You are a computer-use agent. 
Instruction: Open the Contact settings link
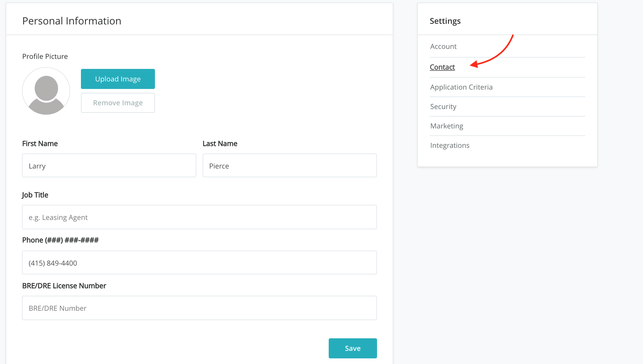click(442, 67)
